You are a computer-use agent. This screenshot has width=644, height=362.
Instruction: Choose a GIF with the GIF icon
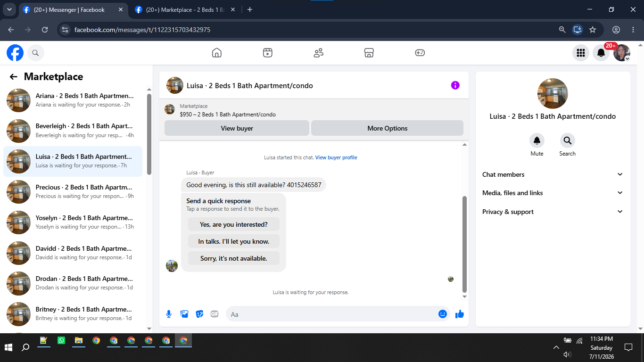[x=215, y=314]
